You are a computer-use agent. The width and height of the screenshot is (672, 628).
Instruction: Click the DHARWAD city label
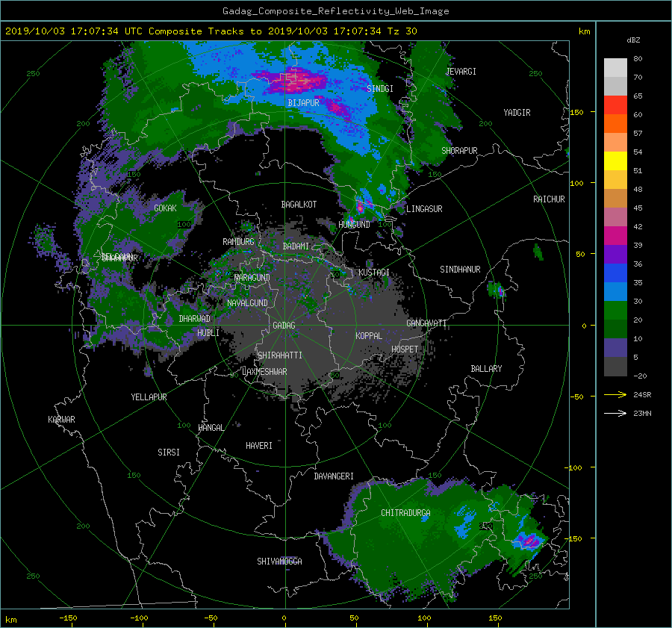point(194,319)
